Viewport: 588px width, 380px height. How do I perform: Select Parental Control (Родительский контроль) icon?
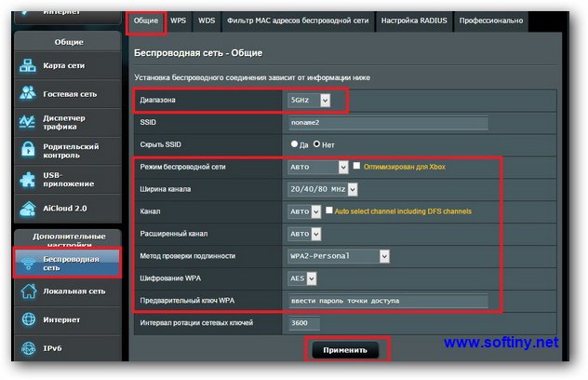(x=28, y=151)
